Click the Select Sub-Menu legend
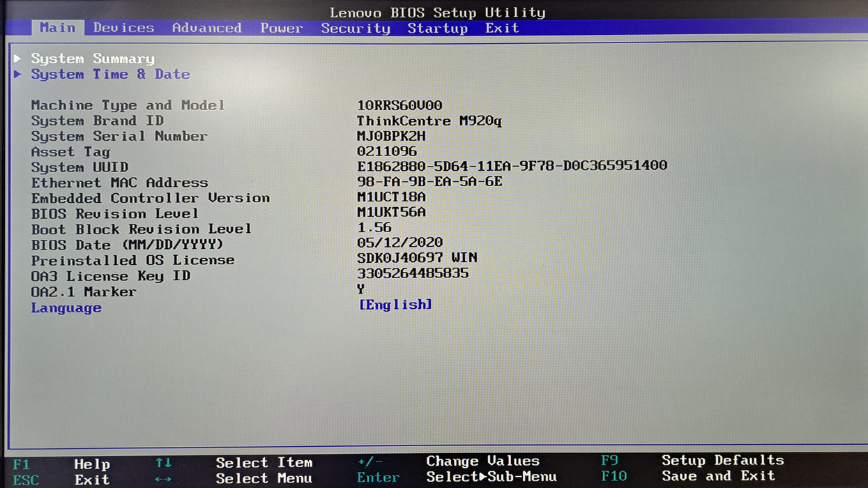Screen dimensions: 868x488 492,477
